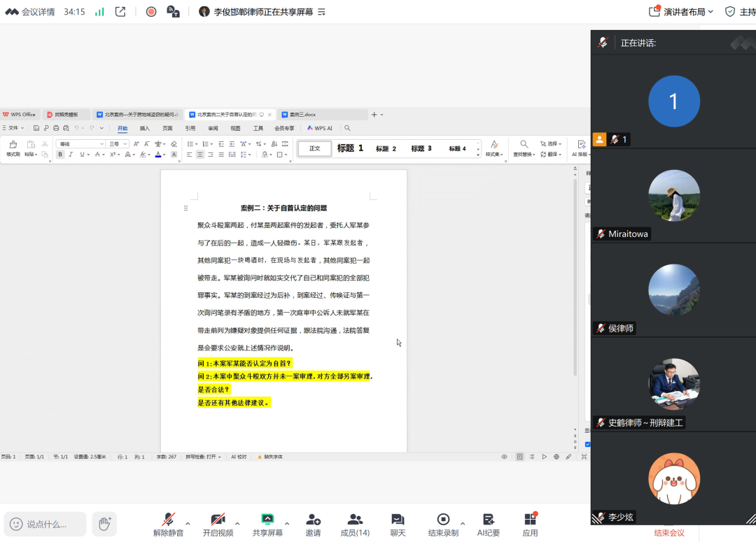The image size is (756, 542).
Task: Turn on camera via 开启视频
Action: coord(218,525)
